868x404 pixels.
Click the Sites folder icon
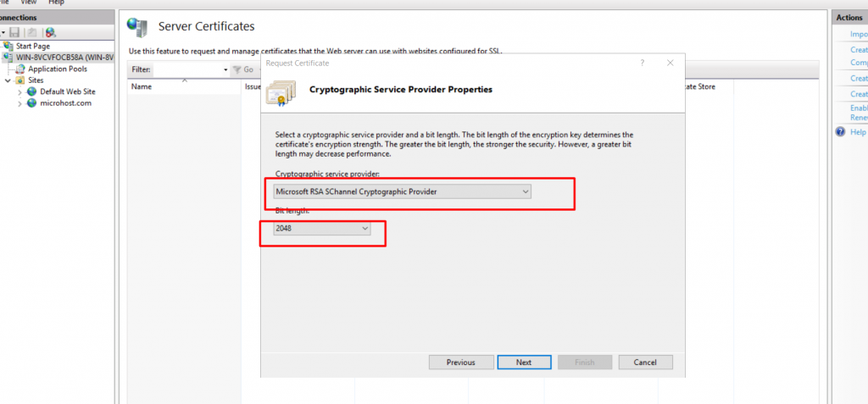(x=20, y=80)
